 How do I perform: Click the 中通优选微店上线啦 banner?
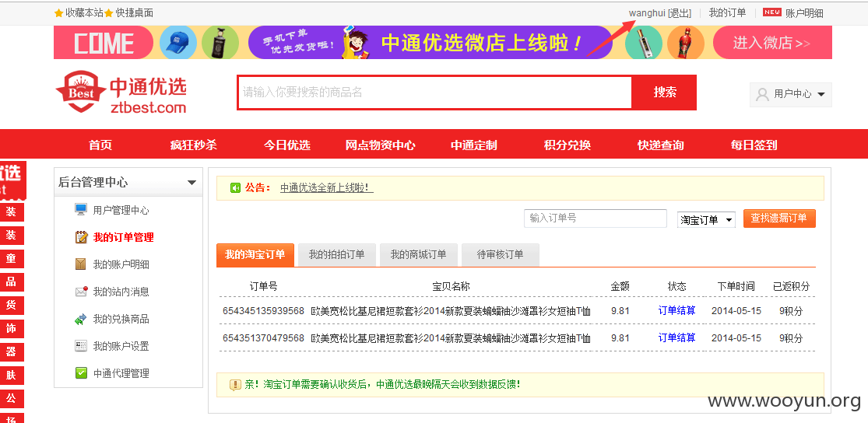430,43
